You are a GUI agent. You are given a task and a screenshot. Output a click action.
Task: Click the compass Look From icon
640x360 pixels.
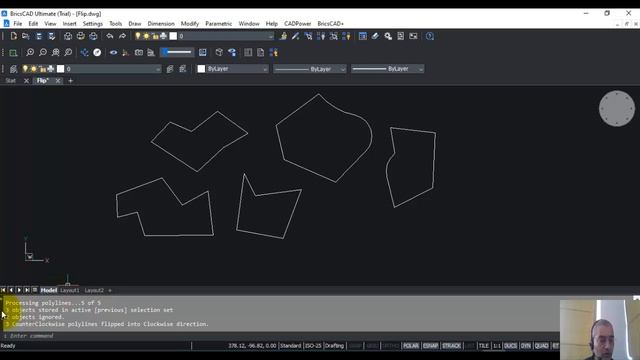click(x=97, y=52)
